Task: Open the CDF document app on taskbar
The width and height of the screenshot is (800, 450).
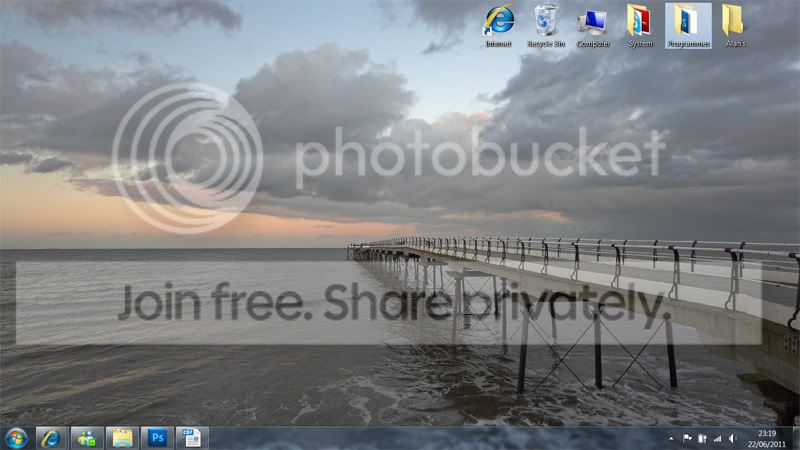Action: point(190,437)
